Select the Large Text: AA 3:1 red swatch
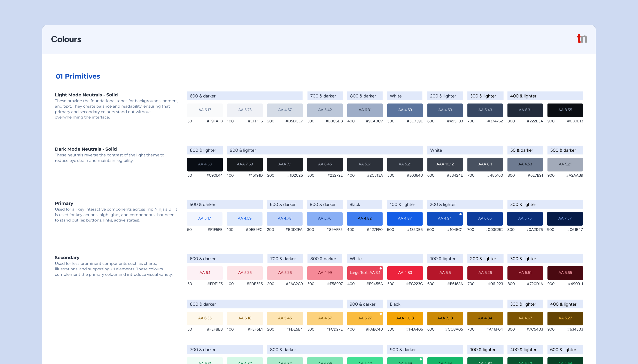This screenshot has height=364, width=638. [365, 273]
